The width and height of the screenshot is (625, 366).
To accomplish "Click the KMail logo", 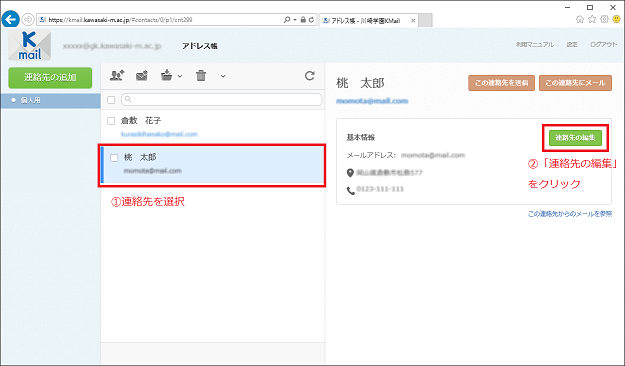I will click(29, 45).
